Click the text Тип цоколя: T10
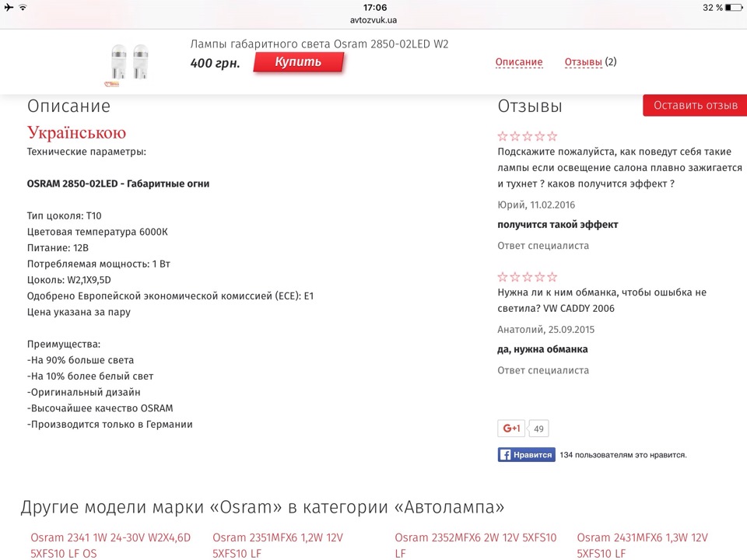 tap(65, 215)
